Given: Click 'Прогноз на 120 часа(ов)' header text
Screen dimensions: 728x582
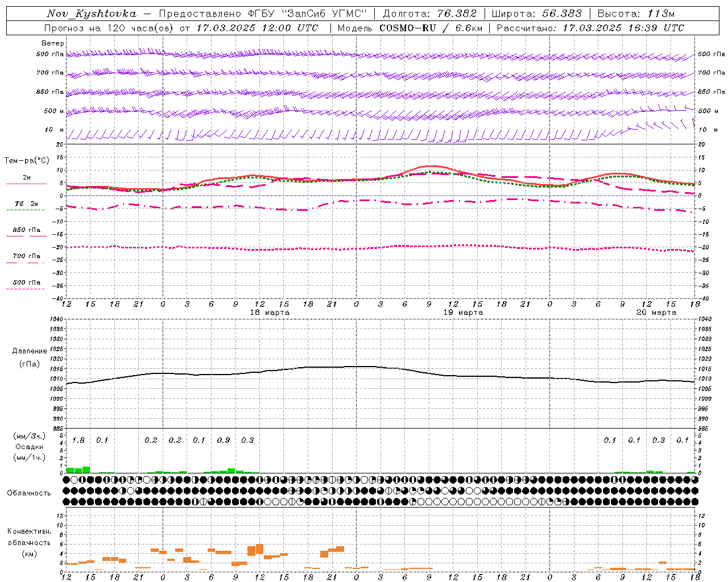Looking at the screenshot, I should point(109,28).
